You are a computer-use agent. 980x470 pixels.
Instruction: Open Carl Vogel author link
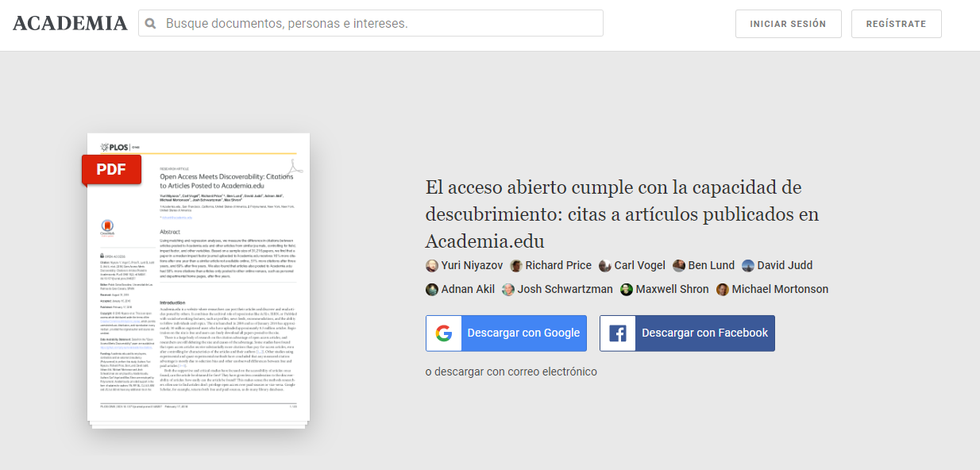pos(640,266)
